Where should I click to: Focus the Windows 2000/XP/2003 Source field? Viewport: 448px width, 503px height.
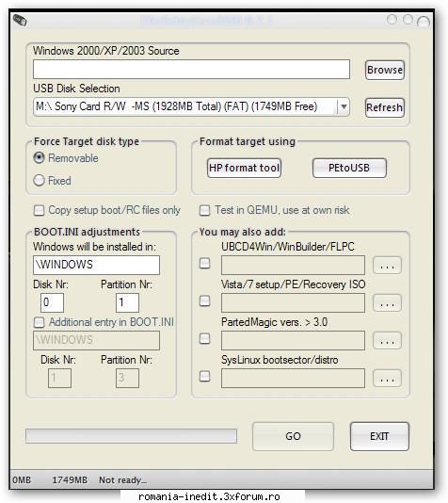(191, 69)
